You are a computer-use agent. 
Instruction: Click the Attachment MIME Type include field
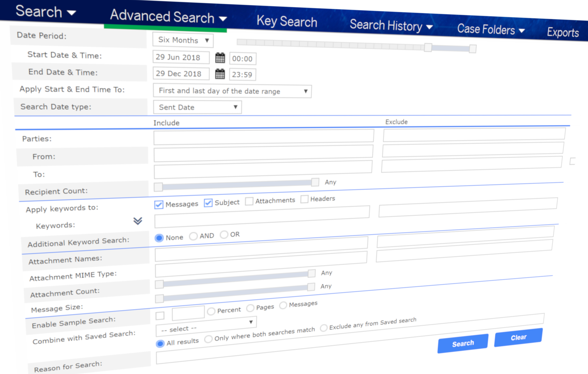[261, 264]
